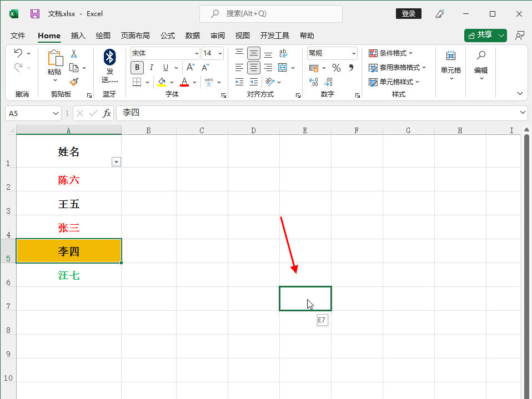Click the Borders icon

[137, 82]
